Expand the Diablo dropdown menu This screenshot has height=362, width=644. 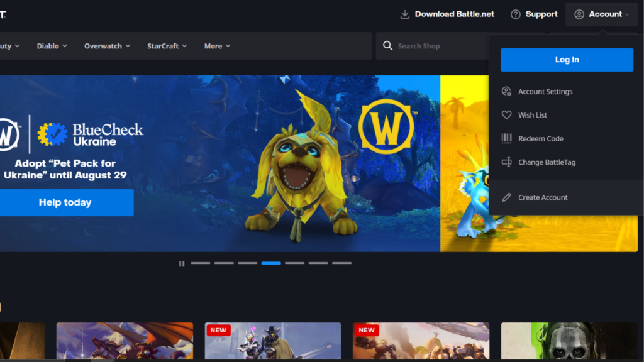tap(52, 46)
